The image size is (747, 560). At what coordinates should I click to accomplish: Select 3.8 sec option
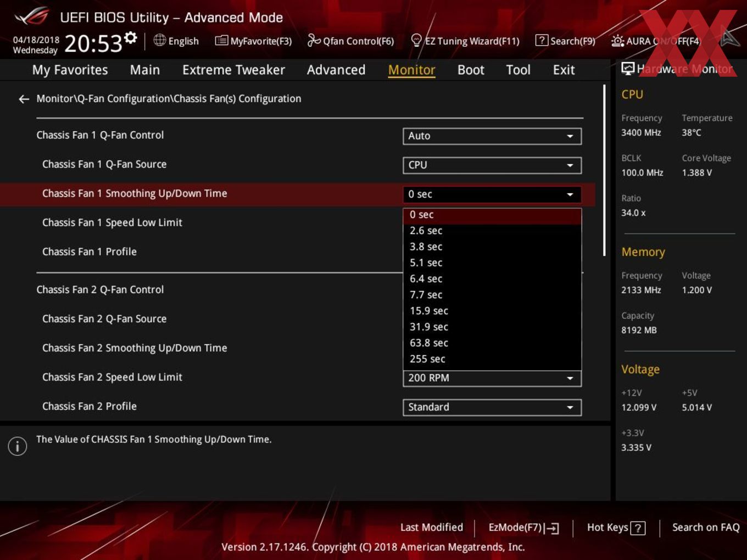tap(492, 247)
